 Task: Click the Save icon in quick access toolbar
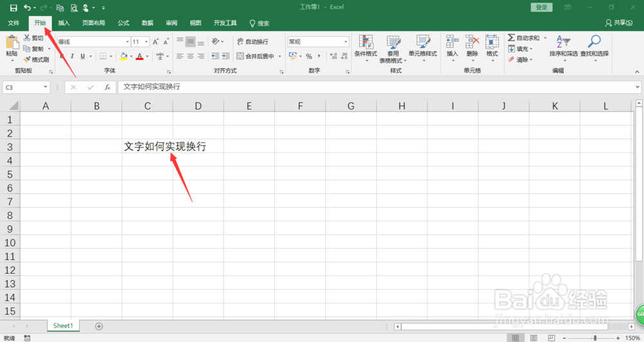coord(14,8)
